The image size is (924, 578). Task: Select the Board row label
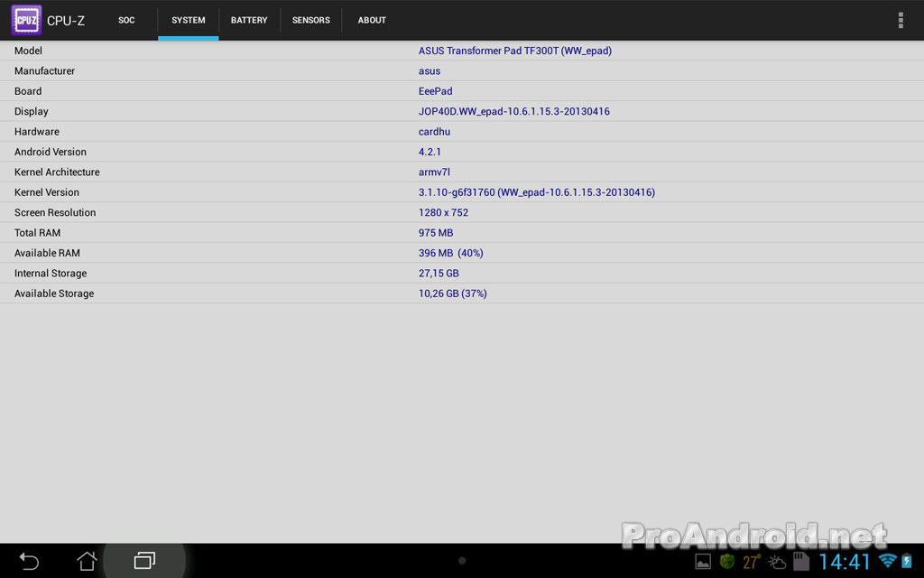pyautogui.click(x=28, y=91)
